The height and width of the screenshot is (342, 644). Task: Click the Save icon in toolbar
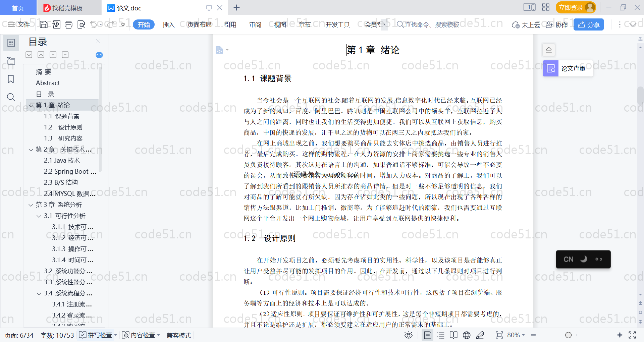click(x=44, y=24)
